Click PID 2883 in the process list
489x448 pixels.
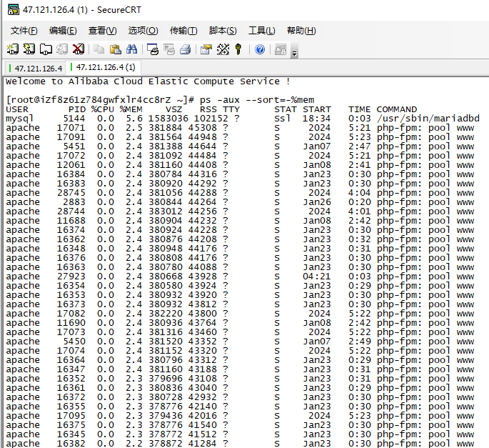(x=74, y=202)
